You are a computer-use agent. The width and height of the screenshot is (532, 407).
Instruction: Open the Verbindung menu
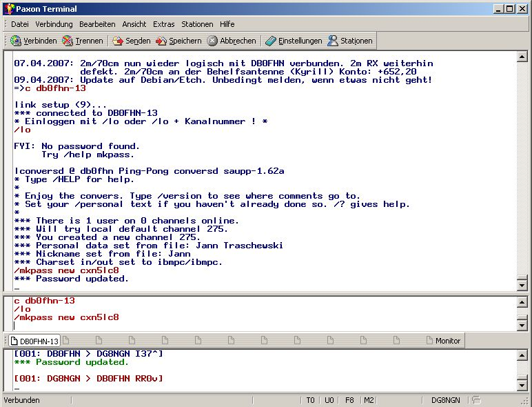click(54, 24)
